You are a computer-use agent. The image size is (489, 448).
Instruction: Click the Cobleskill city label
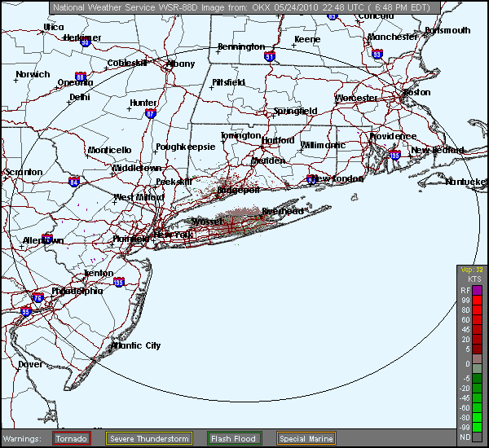127,64
